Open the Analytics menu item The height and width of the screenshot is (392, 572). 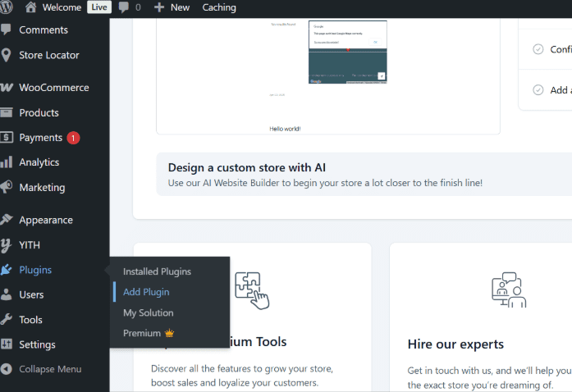tap(39, 162)
